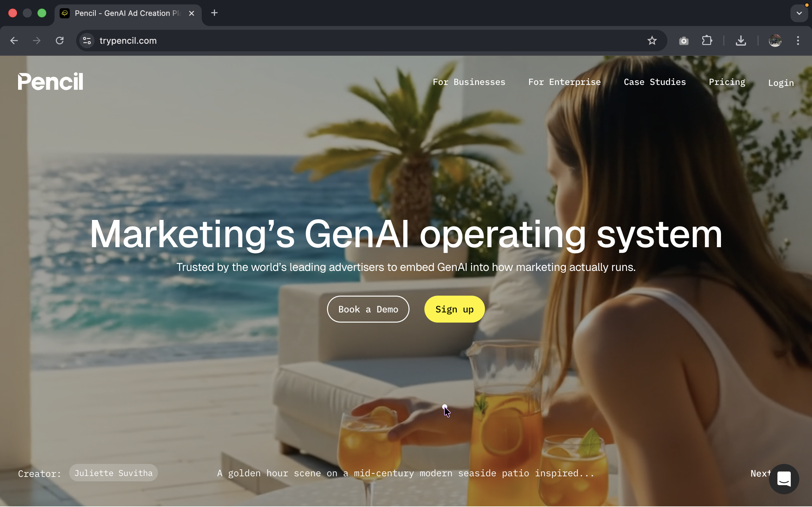Viewport: 812px width, 507px height.
Task: Click the back navigation arrow
Action: [14, 41]
